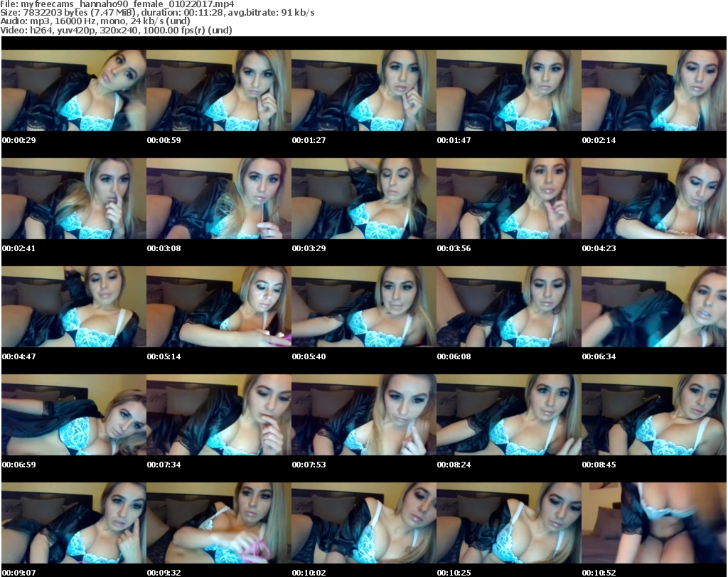Click the timestamp text 00:00:59
Screen dimensions: 728x577
coord(164,140)
